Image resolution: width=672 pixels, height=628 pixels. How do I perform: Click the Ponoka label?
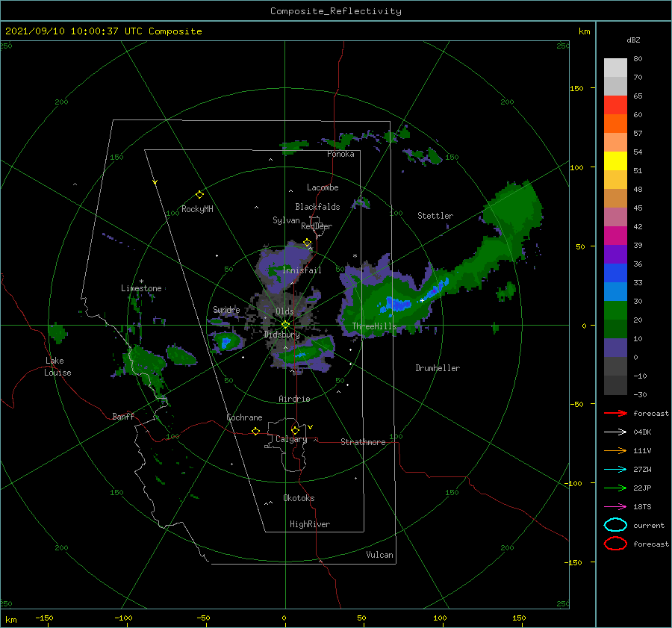pos(340,154)
